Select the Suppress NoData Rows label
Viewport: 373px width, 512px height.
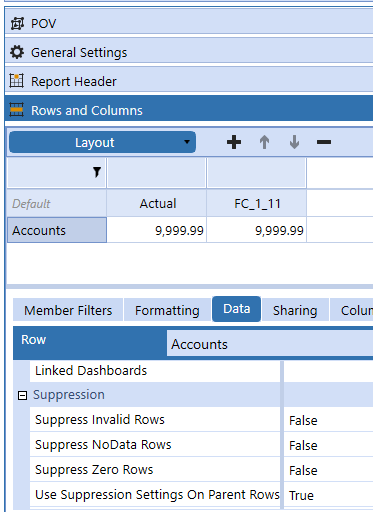point(103,444)
